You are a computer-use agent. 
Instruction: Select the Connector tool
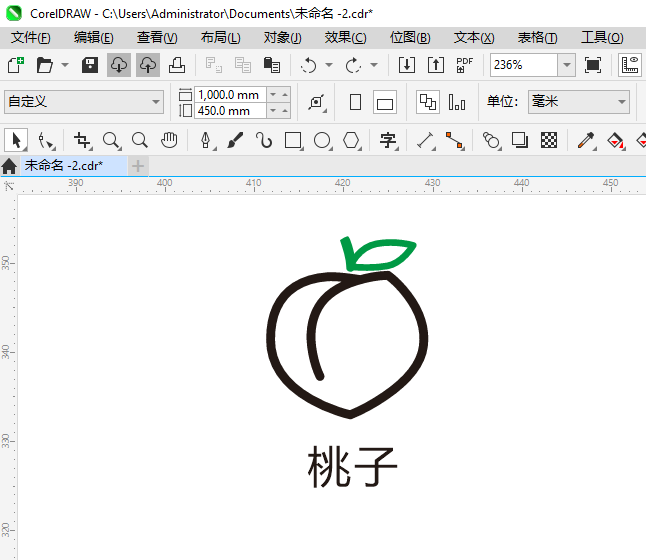coord(455,141)
